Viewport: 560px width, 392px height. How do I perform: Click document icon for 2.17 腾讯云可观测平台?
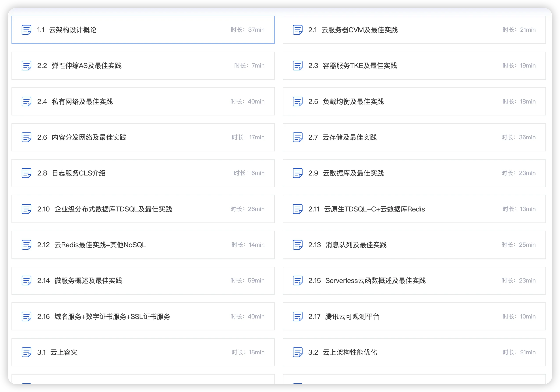pyautogui.click(x=298, y=317)
